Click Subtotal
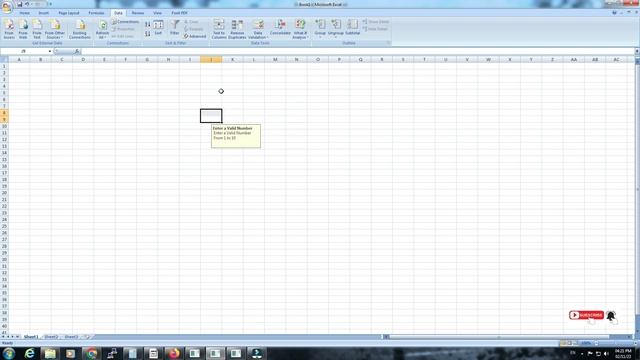Screen dimensions: 640x360 click(x=353, y=28)
